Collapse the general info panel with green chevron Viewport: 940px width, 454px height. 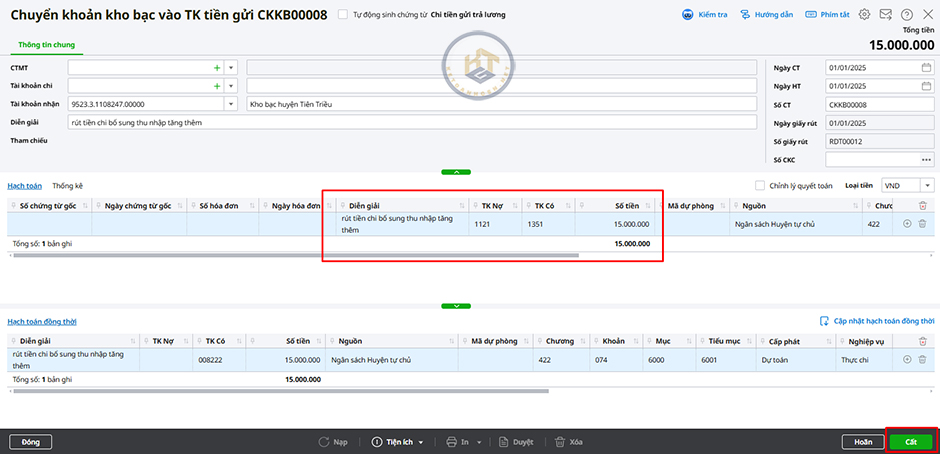coord(456,172)
